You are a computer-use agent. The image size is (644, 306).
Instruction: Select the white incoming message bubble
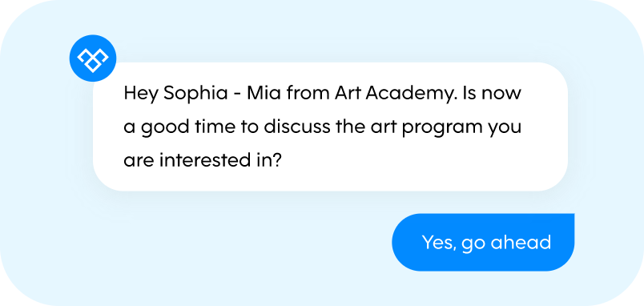330,127
